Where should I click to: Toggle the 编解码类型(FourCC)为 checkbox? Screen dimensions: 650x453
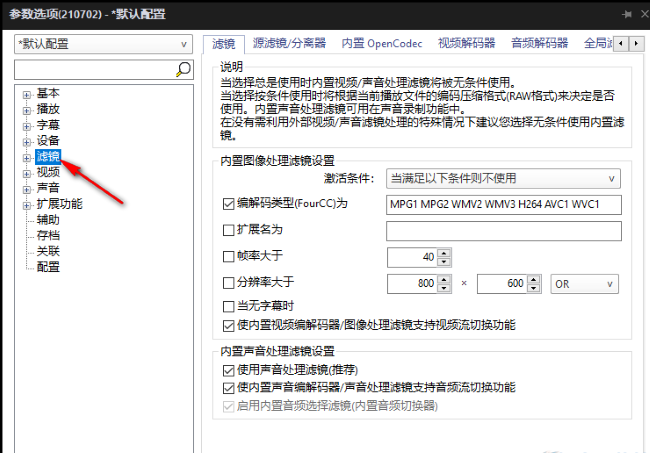point(228,205)
